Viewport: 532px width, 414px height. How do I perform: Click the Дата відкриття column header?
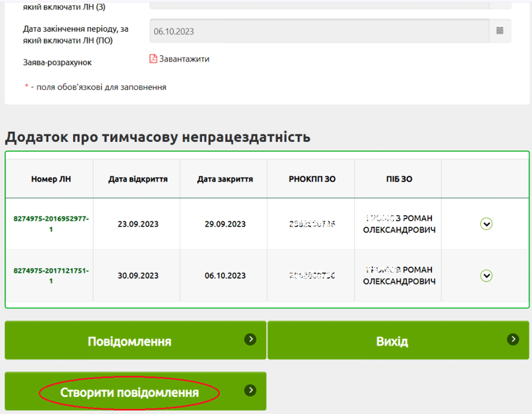[137, 179]
